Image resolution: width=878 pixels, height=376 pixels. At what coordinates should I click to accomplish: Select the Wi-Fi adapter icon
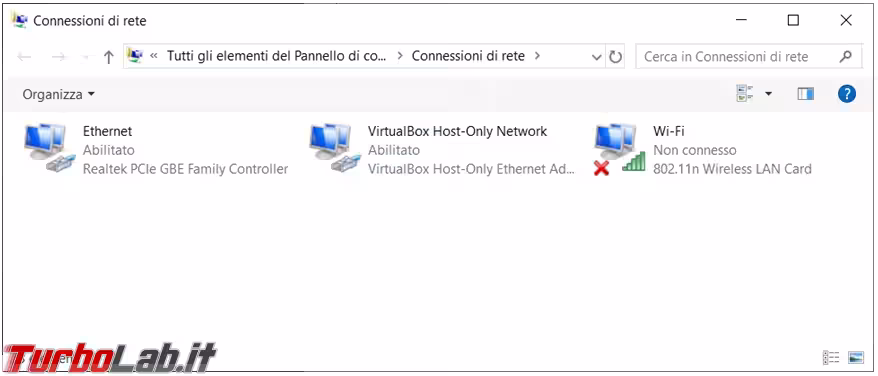click(619, 150)
